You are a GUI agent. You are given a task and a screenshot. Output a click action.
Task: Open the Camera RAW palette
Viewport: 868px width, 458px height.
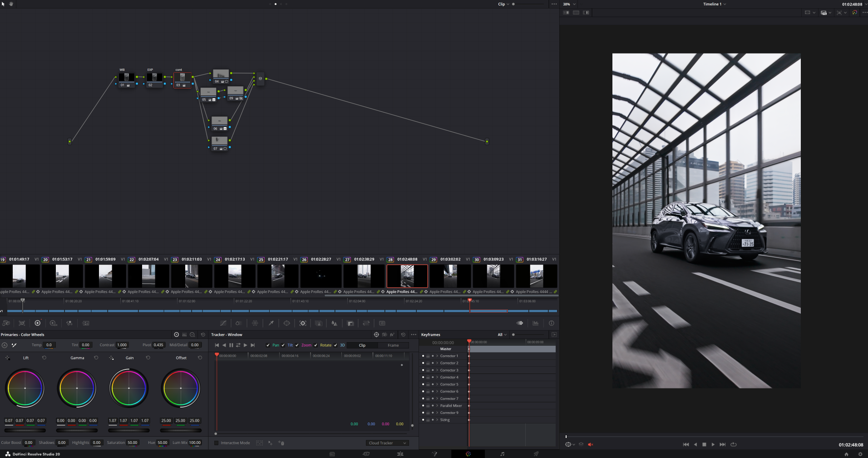(6, 323)
